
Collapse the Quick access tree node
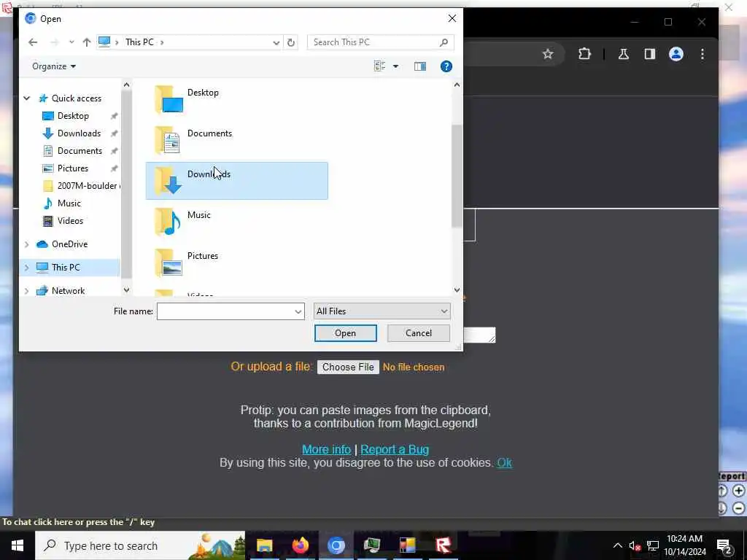click(x=27, y=98)
